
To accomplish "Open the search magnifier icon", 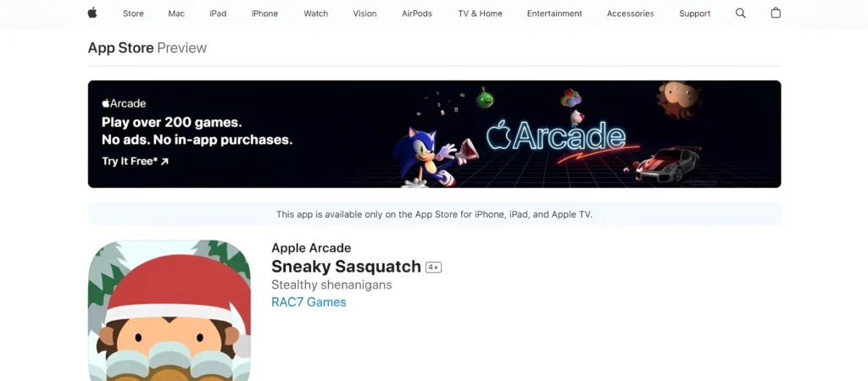I will tap(740, 14).
